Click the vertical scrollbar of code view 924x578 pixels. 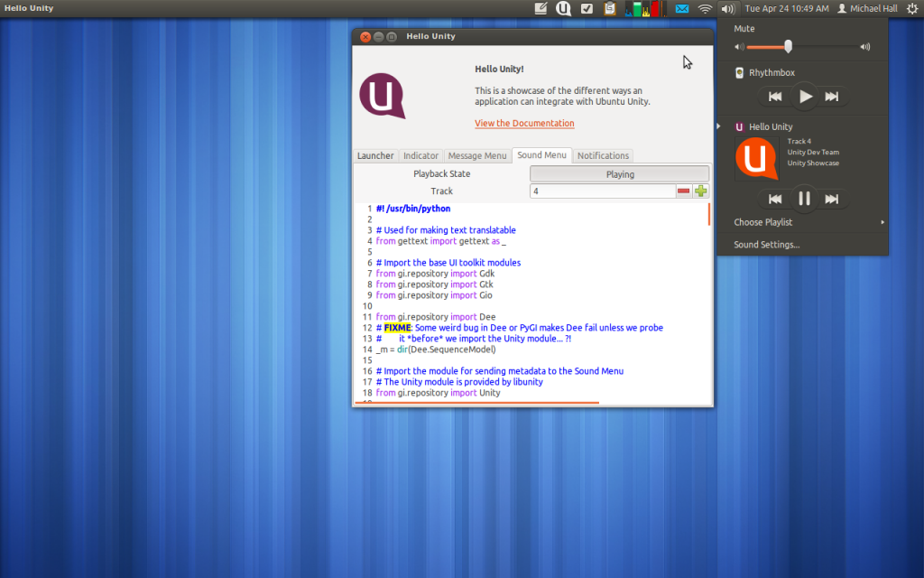tap(709, 214)
